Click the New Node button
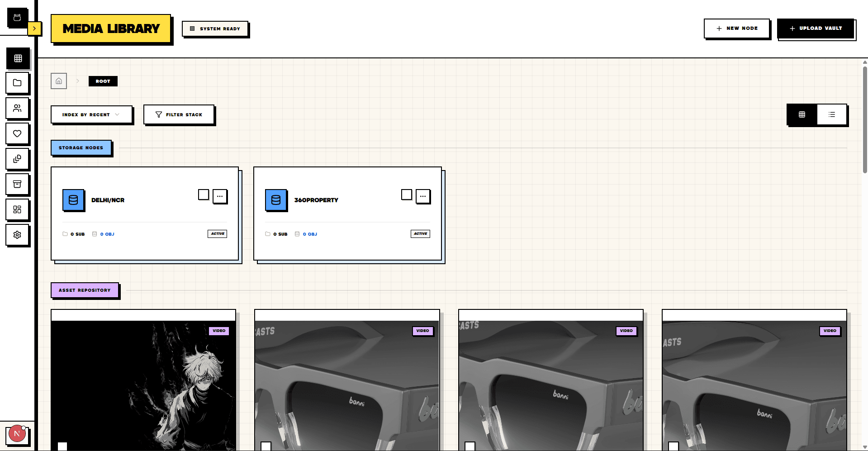 click(x=737, y=28)
